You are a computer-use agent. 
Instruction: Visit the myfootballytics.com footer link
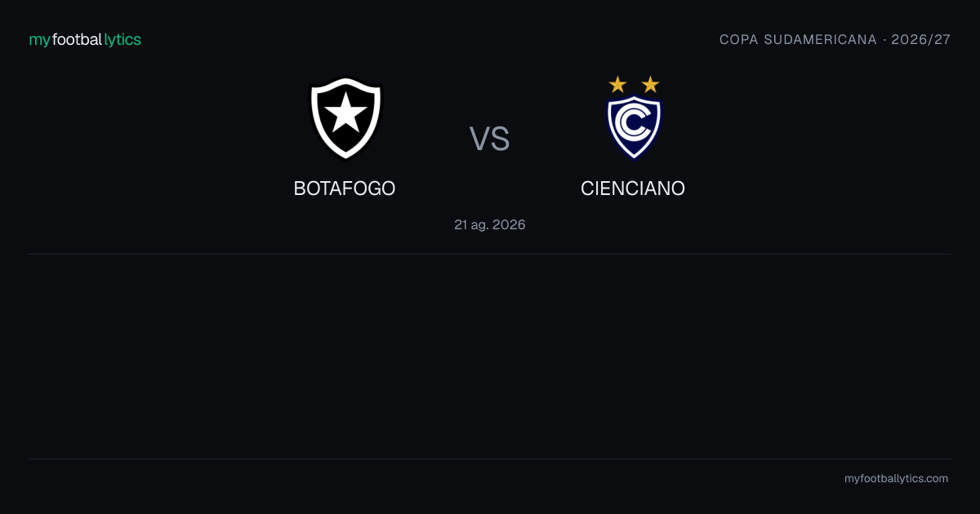tap(896, 479)
